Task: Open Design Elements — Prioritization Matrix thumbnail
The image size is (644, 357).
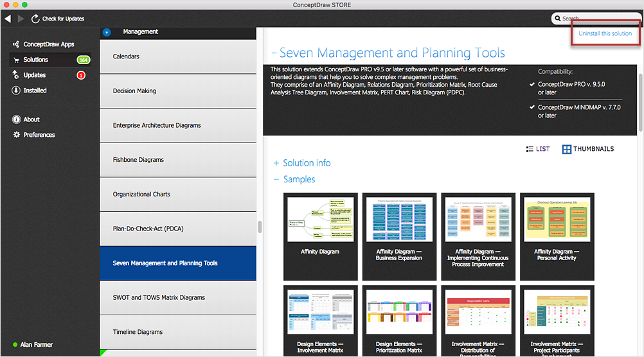Action: point(399,321)
